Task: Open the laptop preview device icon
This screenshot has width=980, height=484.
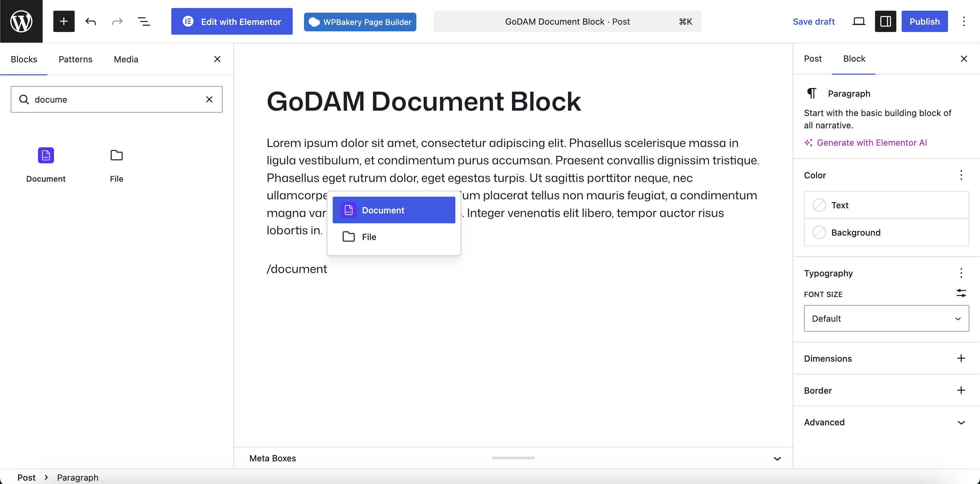Action: point(859,21)
